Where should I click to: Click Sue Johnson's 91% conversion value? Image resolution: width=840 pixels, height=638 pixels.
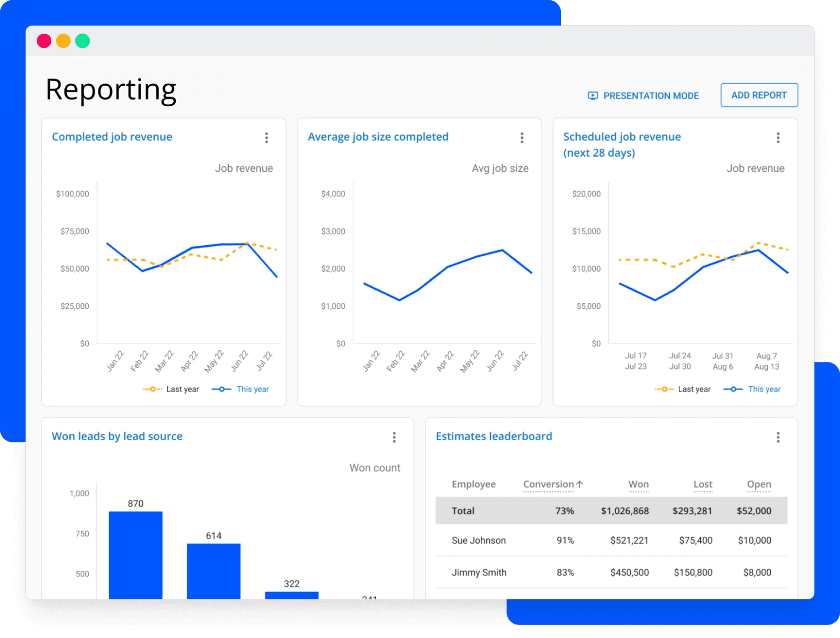565,541
